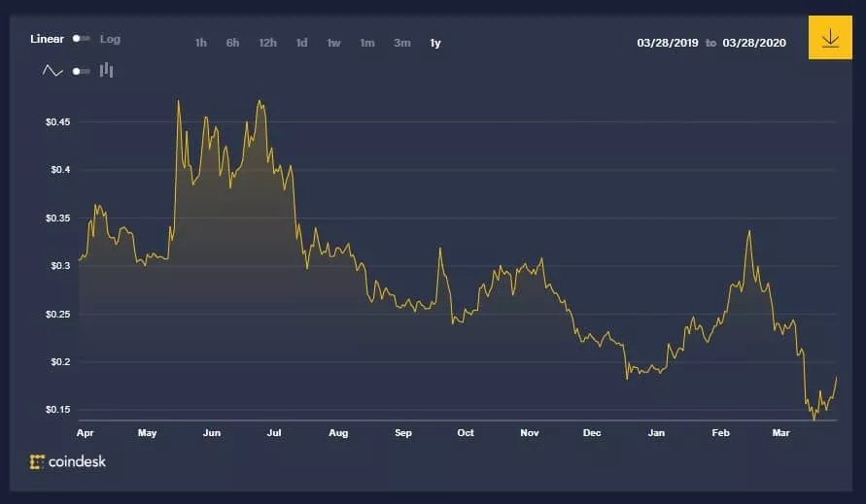866x504 pixels.
Task: Select the 1h time range
Action: [x=201, y=43]
